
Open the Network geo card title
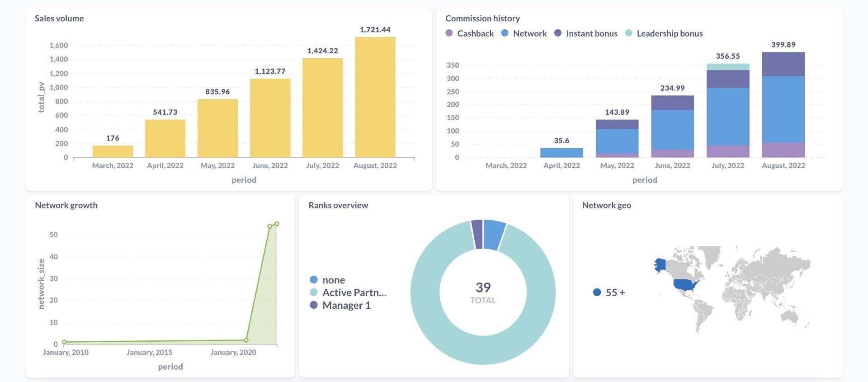[x=606, y=205]
